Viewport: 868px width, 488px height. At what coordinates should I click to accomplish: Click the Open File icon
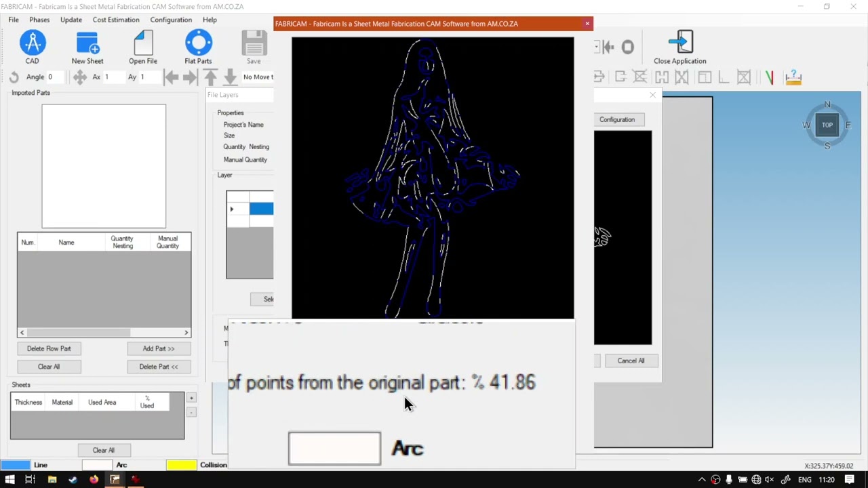coord(143,43)
